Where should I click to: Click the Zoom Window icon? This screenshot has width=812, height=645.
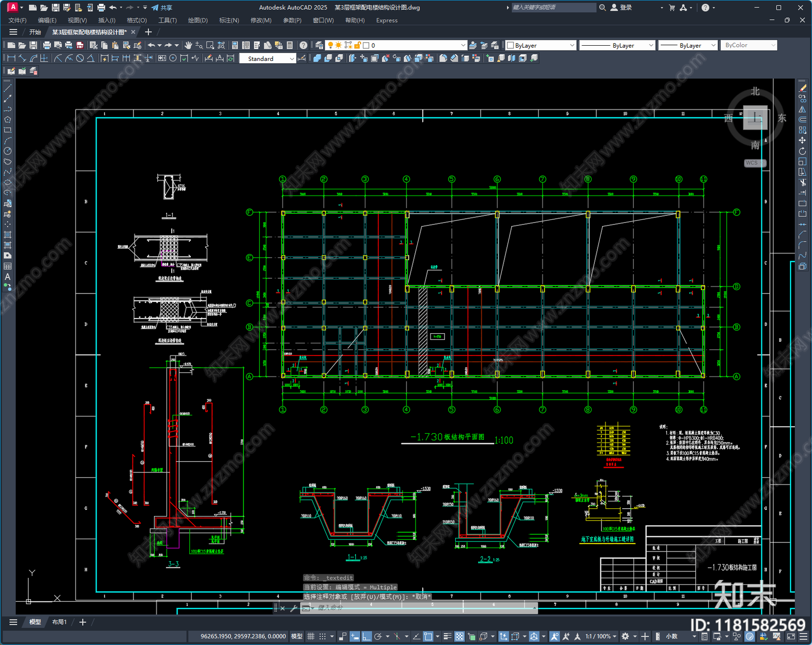coord(210,45)
